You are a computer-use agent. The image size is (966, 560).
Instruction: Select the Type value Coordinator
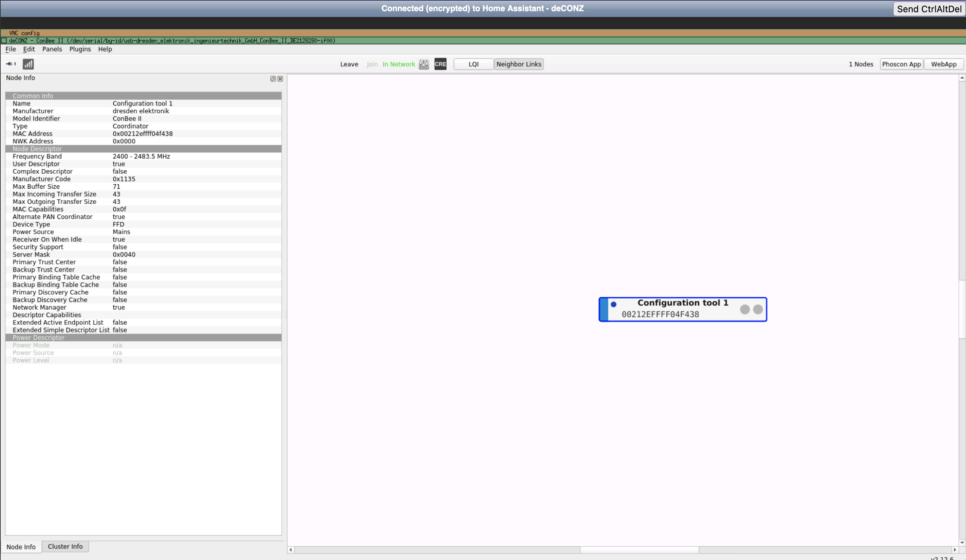[x=130, y=126]
